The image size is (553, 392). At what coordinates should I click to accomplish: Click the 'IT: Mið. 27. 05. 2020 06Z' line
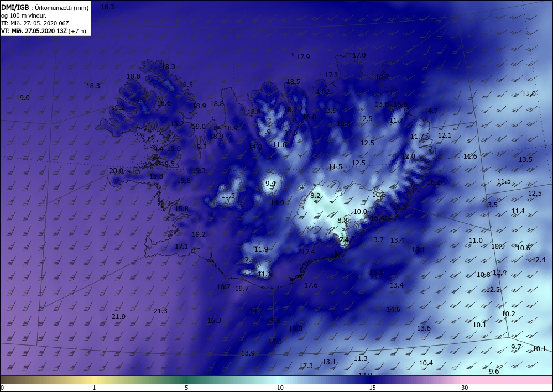pos(35,23)
